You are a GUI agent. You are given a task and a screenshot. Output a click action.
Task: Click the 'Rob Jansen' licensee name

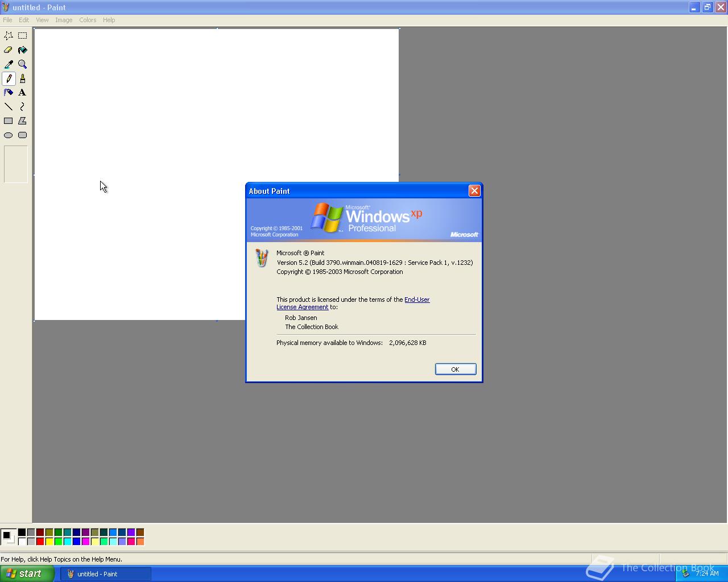click(301, 318)
